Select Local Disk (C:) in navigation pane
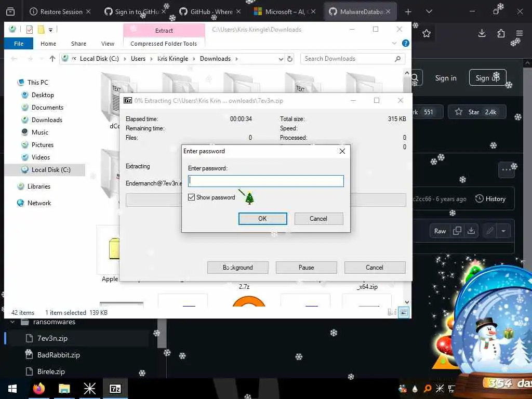This screenshot has width=532, height=399. pos(46,170)
